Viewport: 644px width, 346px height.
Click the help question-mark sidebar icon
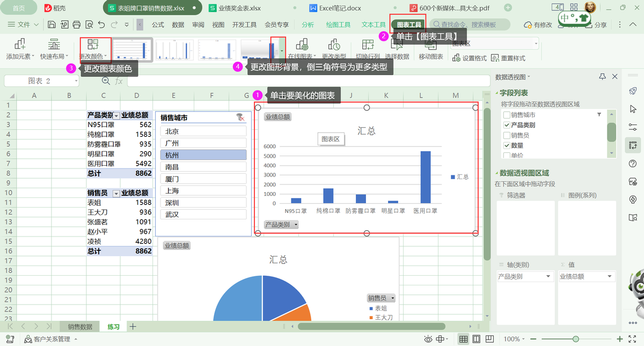633,164
